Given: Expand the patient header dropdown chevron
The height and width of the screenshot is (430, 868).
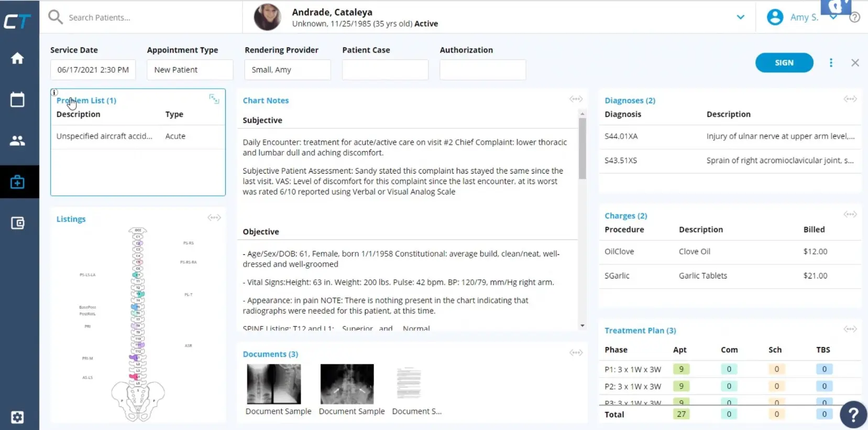Looking at the screenshot, I should click(x=740, y=17).
